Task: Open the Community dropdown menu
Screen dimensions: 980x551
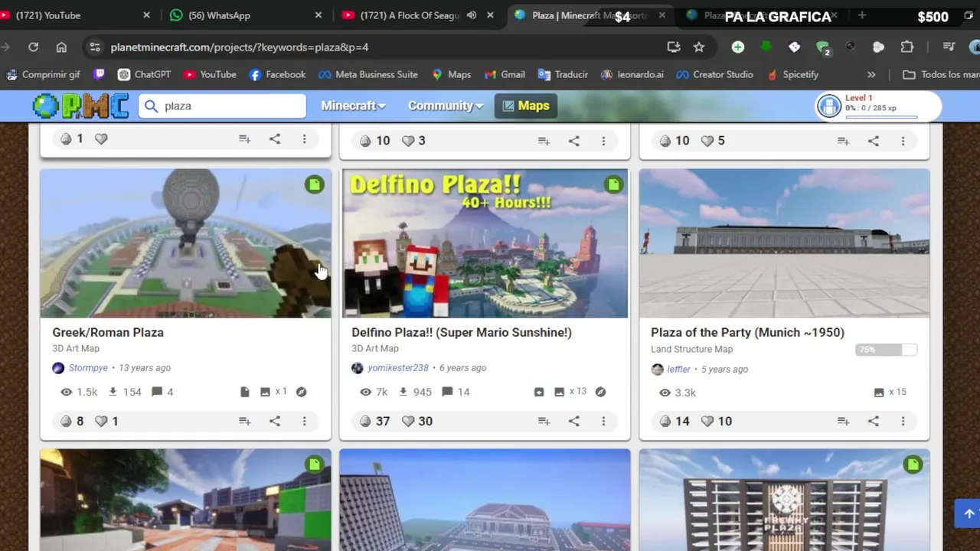Action: coord(446,106)
